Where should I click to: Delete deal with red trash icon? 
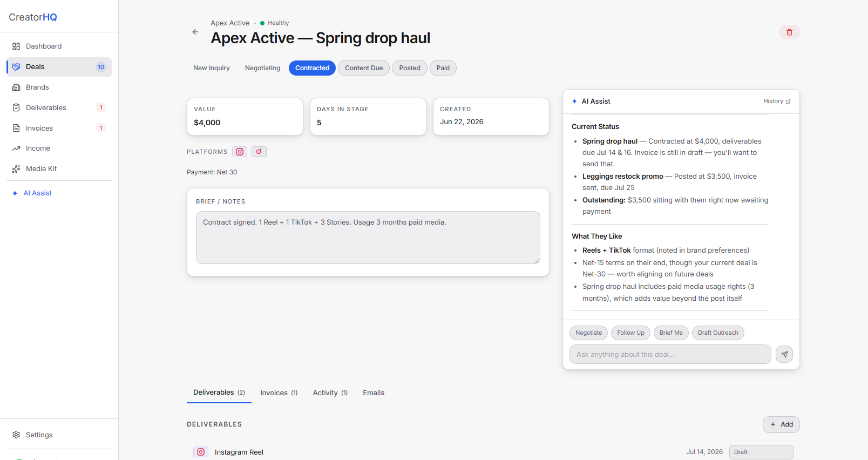(x=789, y=32)
